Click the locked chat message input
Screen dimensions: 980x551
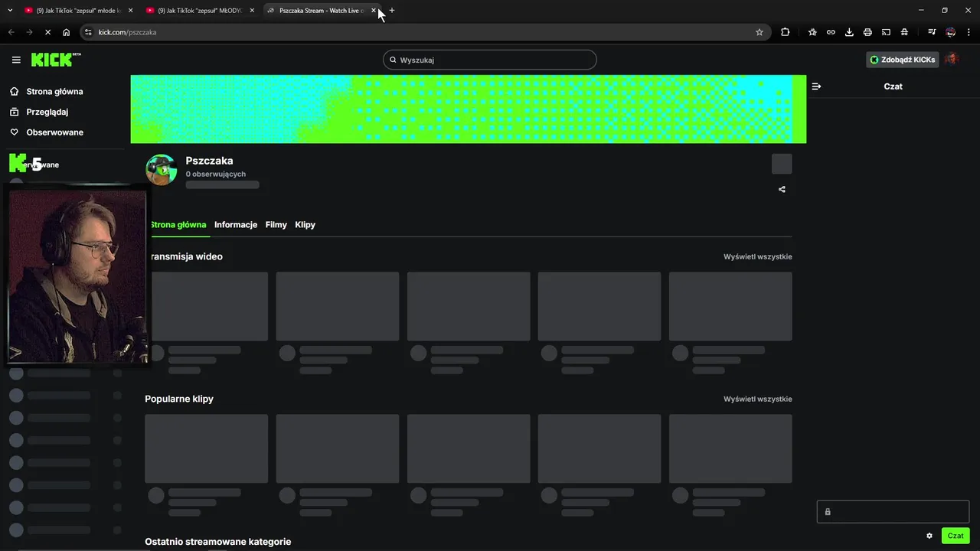coord(893,512)
